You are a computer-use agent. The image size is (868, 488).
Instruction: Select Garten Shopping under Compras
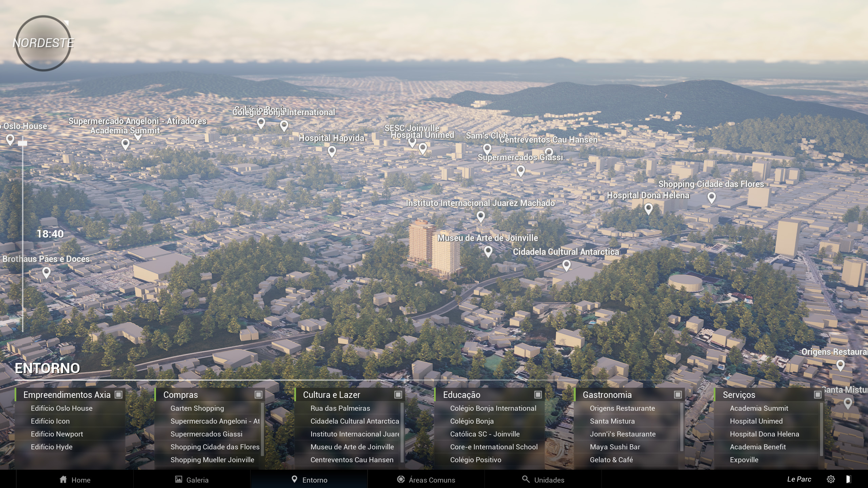[208, 408]
